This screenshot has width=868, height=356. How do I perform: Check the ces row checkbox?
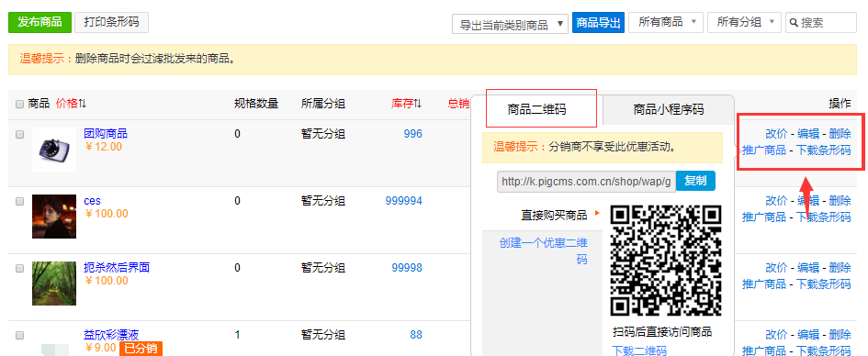[x=20, y=202]
